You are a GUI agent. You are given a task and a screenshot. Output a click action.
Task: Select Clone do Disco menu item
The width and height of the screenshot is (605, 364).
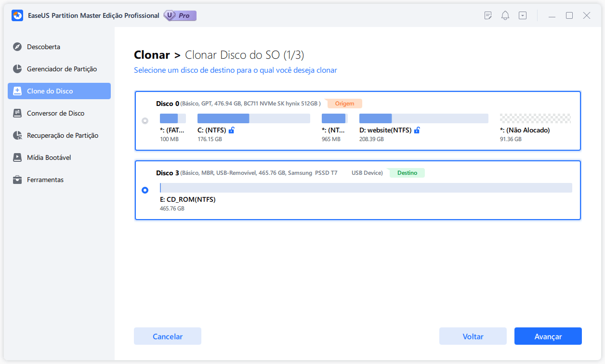click(59, 91)
